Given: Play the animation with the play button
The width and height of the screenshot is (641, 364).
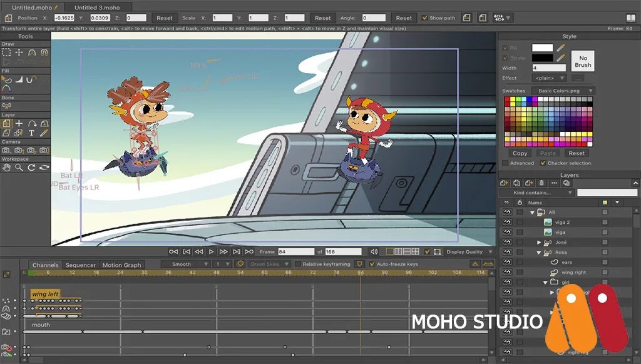Looking at the screenshot, I should pyautogui.click(x=212, y=251).
